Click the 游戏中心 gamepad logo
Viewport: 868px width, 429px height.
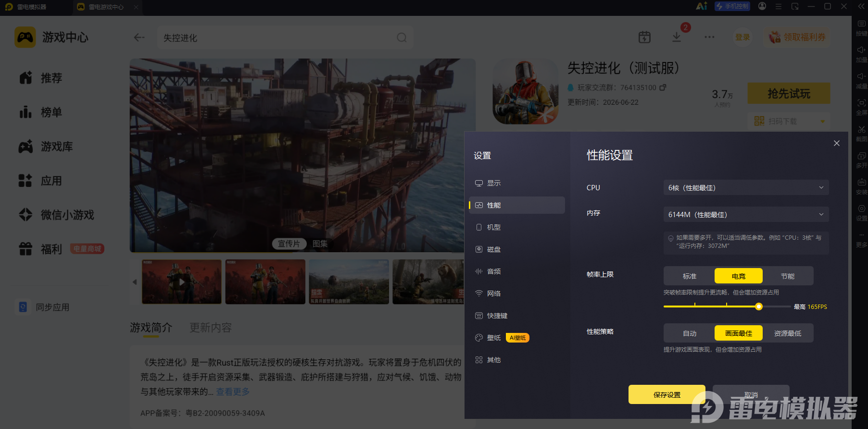point(25,37)
